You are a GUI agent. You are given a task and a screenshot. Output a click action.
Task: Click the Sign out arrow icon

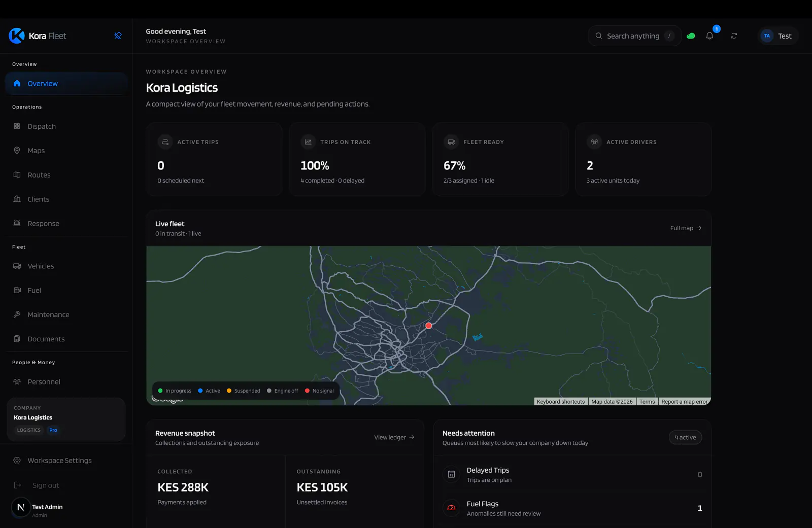pyautogui.click(x=17, y=485)
